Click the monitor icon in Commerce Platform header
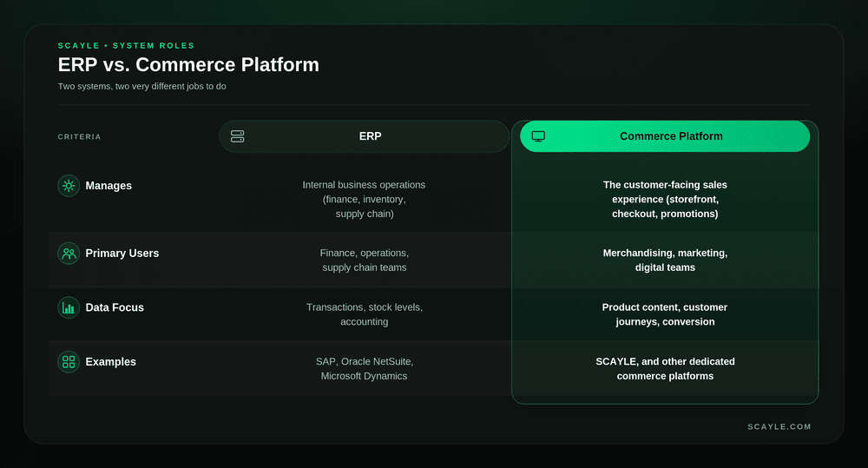 pos(538,136)
